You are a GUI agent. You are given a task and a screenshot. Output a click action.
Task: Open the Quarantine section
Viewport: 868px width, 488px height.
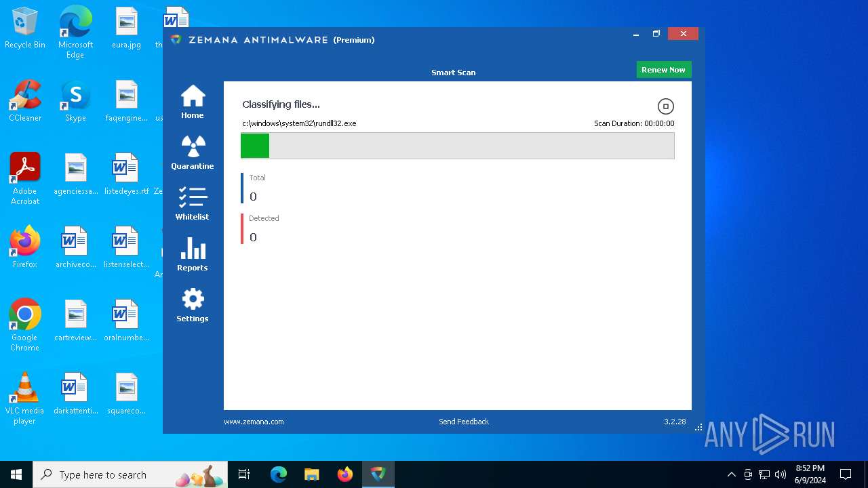(193, 152)
